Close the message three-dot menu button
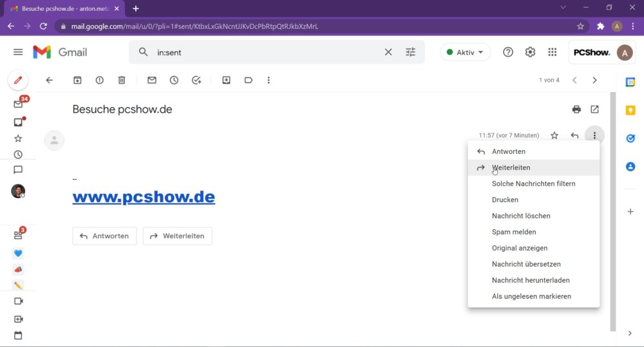The image size is (644, 347). point(594,135)
